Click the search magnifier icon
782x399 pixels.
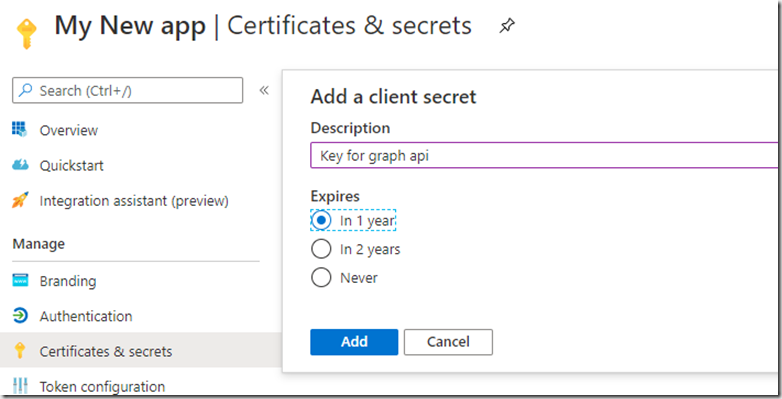click(25, 90)
